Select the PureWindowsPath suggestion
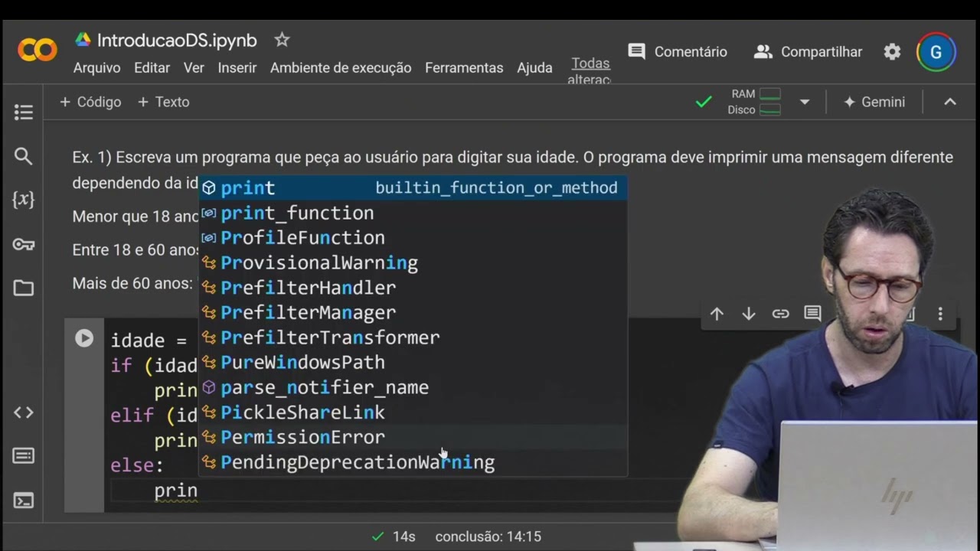980x551 pixels. 413,362
